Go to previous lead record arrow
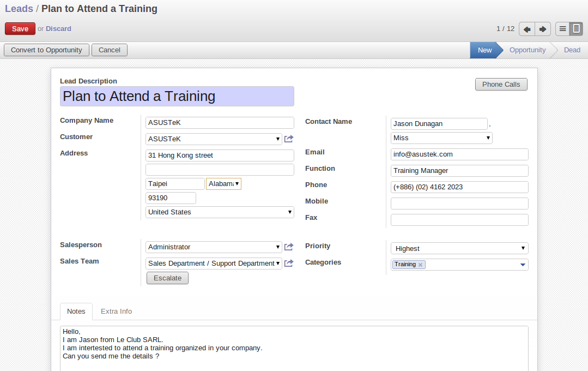Screen dimensions: 588x371 pyautogui.click(x=527, y=29)
